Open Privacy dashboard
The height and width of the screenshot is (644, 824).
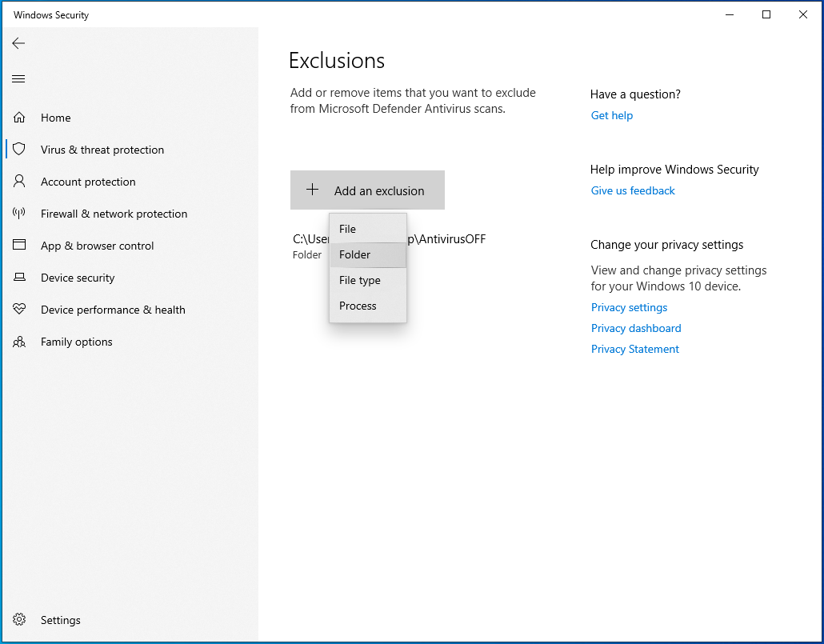click(636, 328)
